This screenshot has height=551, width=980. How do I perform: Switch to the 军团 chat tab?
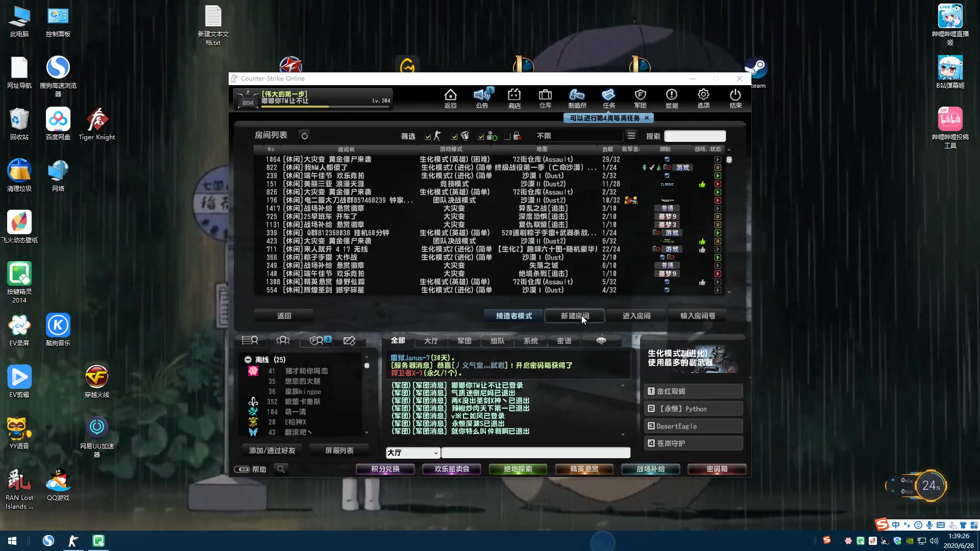pos(464,341)
